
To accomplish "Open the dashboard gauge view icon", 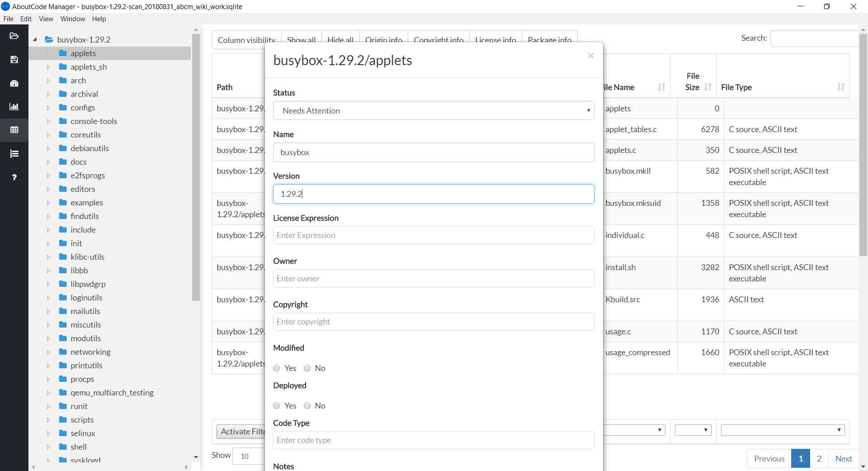I will [14, 83].
